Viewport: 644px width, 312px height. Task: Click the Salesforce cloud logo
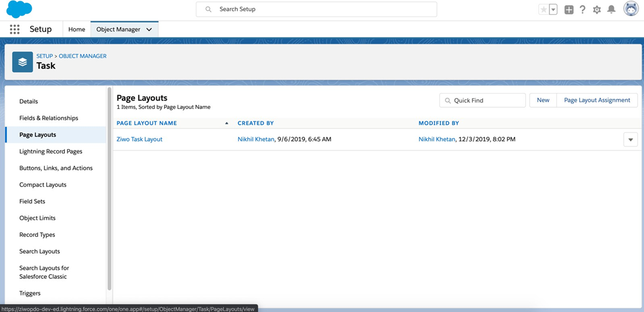[19, 9]
